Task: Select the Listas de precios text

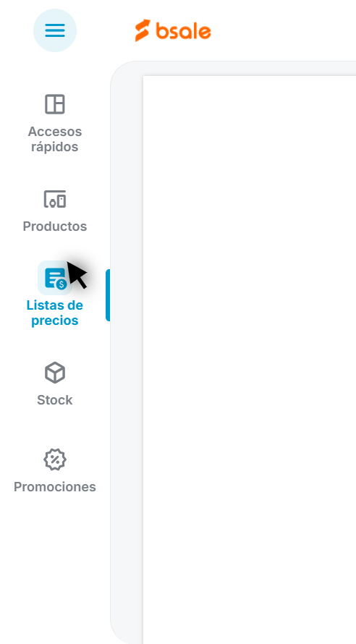Action: (x=54, y=313)
